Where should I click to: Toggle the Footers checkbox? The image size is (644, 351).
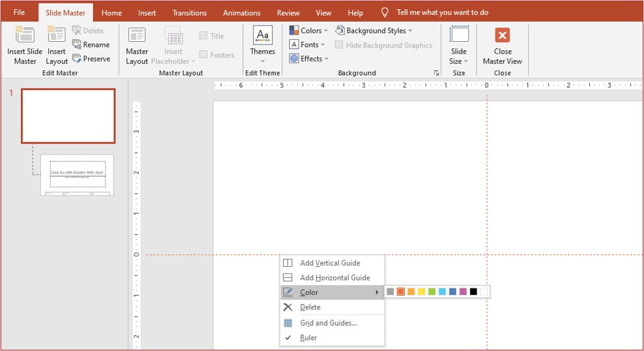(x=203, y=54)
